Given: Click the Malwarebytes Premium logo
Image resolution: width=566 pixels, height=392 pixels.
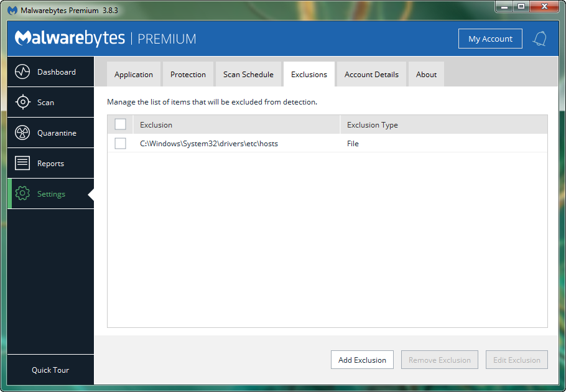Looking at the screenshot, I should coord(105,38).
